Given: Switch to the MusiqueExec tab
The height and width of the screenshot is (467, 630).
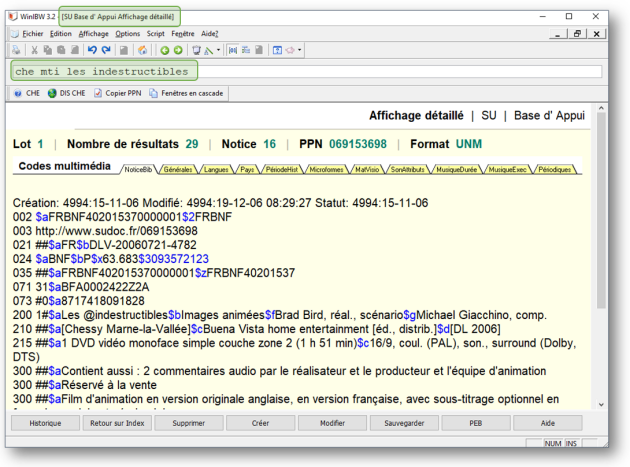Looking at the screenshot, I should (x=507, y=170).
